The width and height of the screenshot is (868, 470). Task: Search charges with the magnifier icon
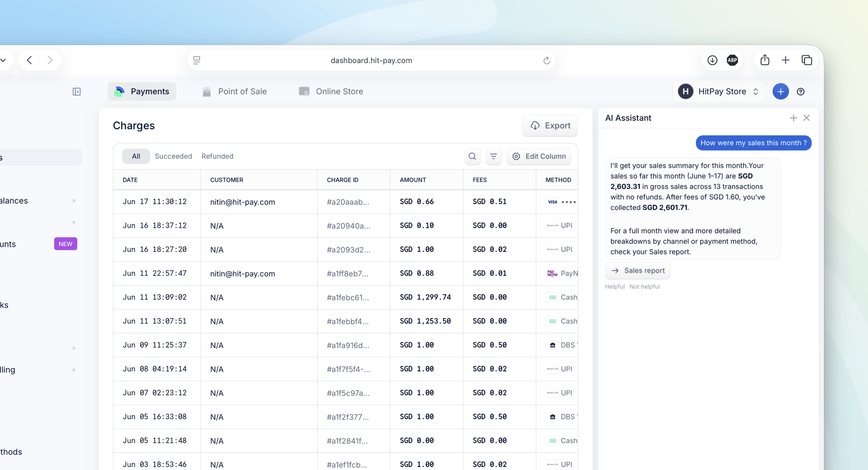tap(472, 156)
